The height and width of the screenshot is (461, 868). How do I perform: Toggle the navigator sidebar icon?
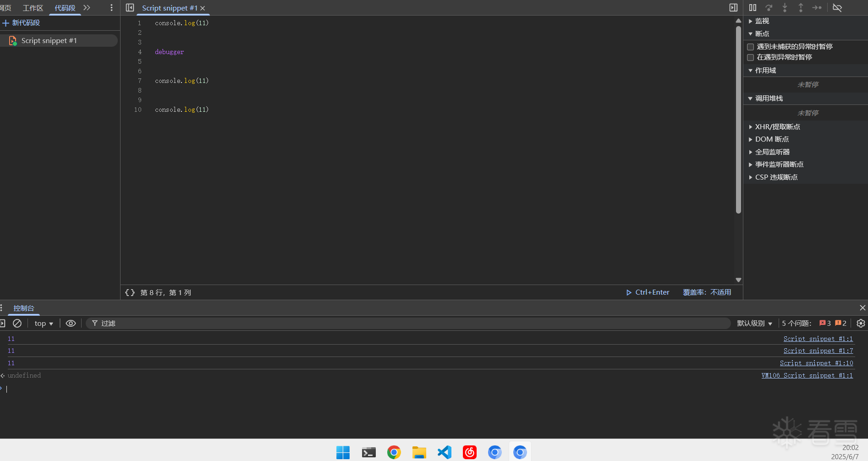pos(130,8)
